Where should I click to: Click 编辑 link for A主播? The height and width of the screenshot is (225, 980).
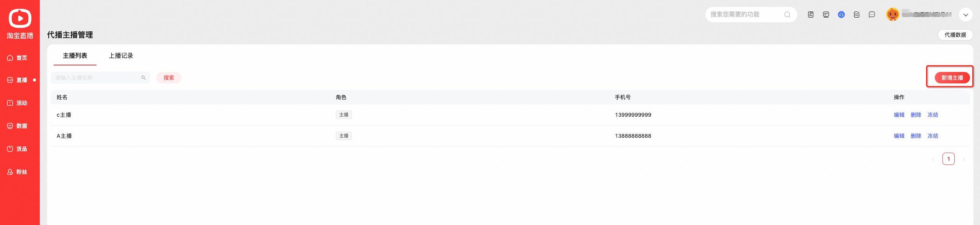click(x=899, y=136)
